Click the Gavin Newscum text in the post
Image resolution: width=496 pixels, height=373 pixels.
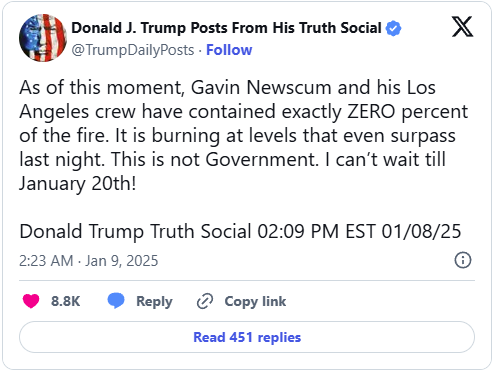pyautogui.click(x=261, y=88)
